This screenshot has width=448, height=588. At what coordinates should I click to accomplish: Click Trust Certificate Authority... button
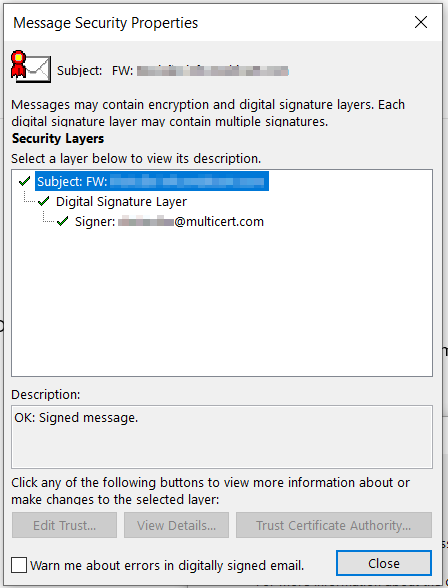click(x=334, y=525)
